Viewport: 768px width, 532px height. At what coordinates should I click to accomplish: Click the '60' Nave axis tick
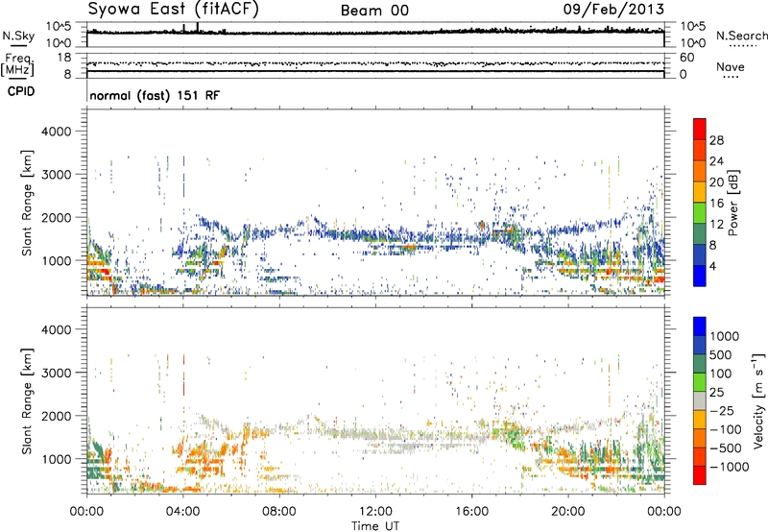(x=687, y=58)
